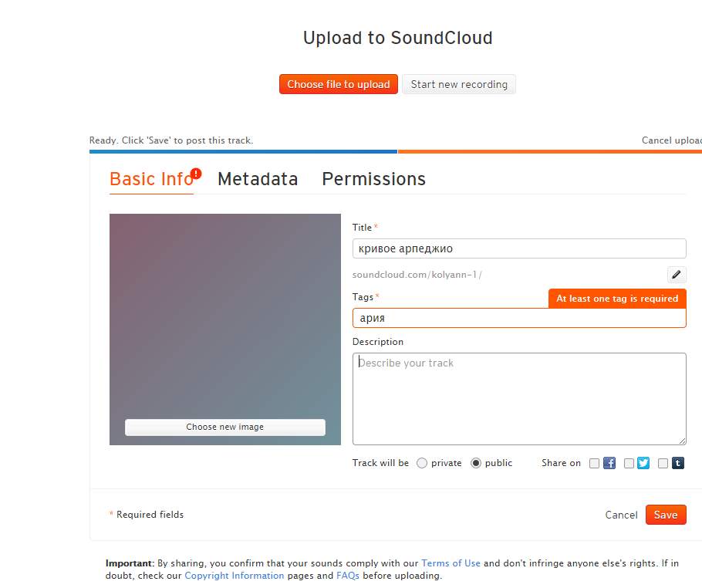Image resolution: width=702 pixels, height=588 pixels.
Task: Enable the Facebook share checkbox
Action: [594, 463]
